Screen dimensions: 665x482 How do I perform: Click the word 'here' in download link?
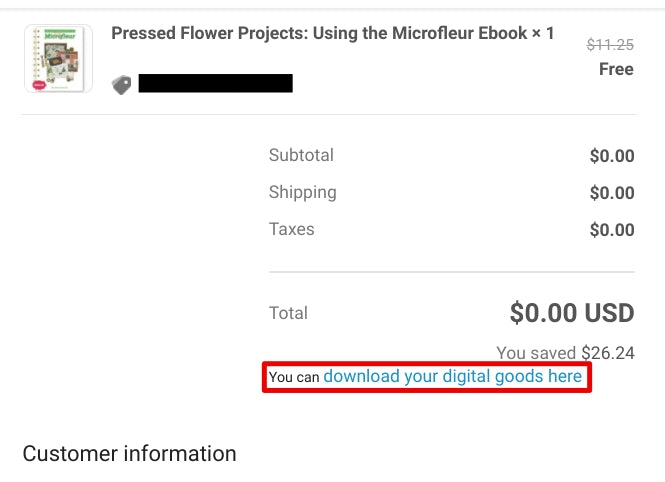tap(565, 376)
